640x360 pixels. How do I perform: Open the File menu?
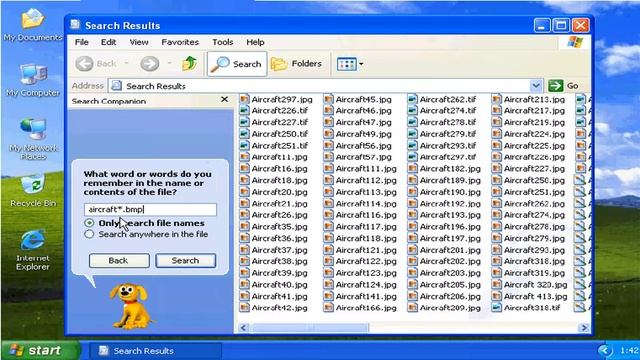click(x=82, y=42)
